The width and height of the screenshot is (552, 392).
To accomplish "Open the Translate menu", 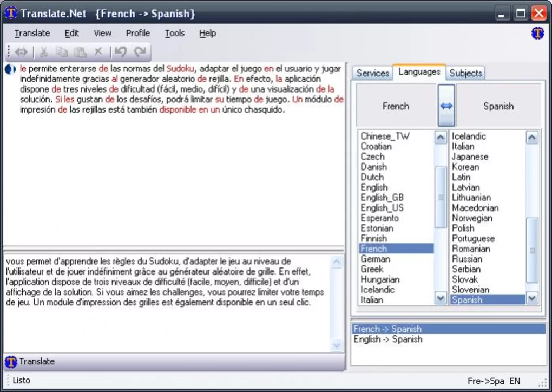I will coord(32,33).
